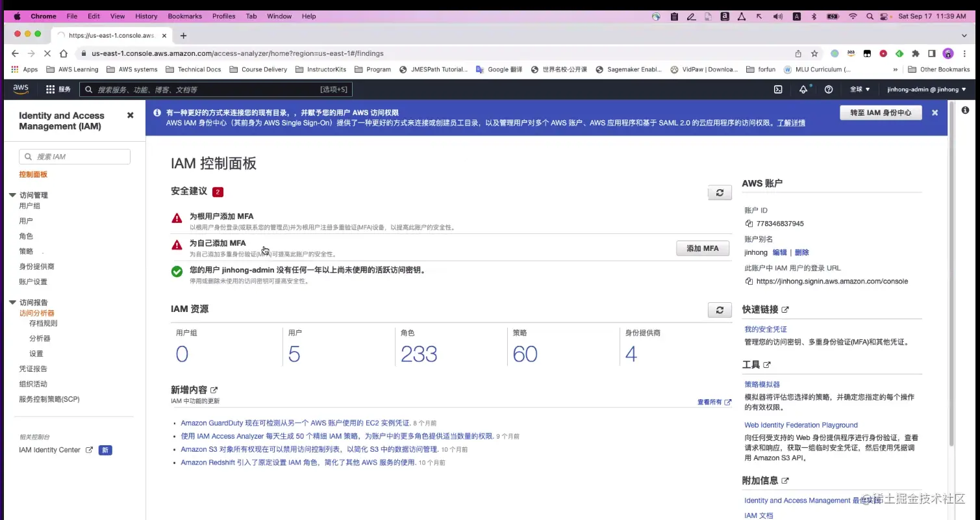Open the 了解详情 link in the banner
This screenshot has height=520, width=980.
[791, 123]
